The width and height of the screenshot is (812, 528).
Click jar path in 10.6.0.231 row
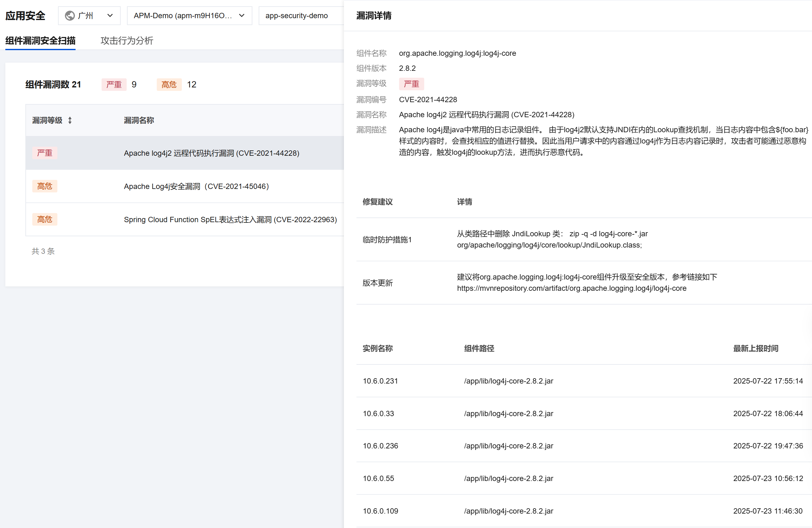[x=508, y=381]
